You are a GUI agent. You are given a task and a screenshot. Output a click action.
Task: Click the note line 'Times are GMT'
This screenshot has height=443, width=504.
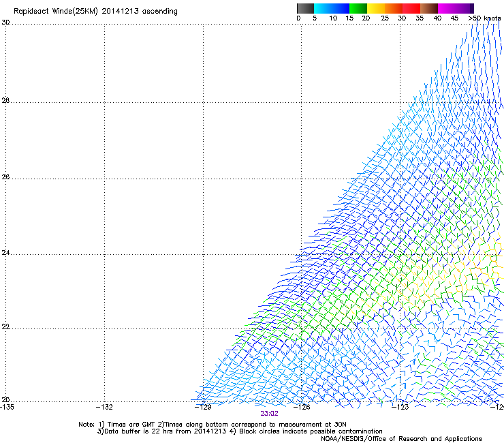pos(131,425)
